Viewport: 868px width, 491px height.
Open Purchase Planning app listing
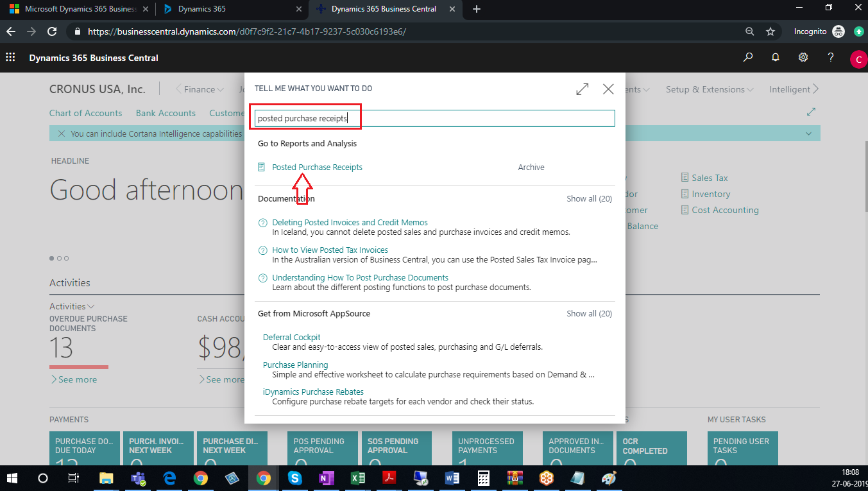click(295, 365)
